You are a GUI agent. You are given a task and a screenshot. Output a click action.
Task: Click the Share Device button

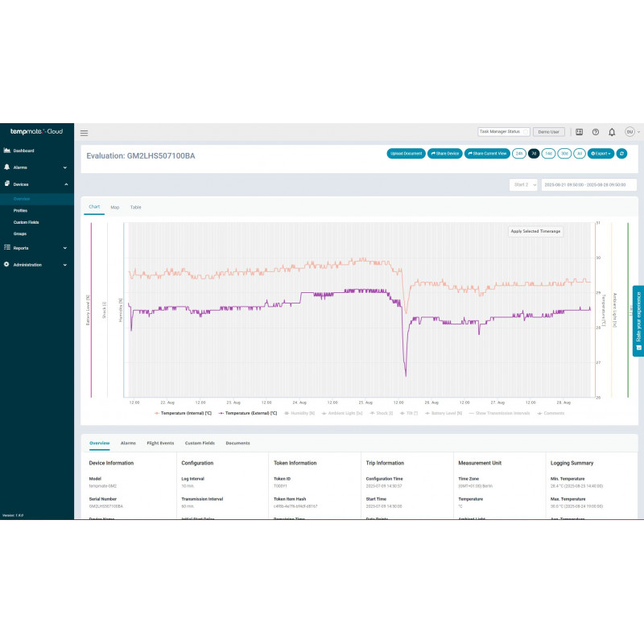(x=444, y=153)
